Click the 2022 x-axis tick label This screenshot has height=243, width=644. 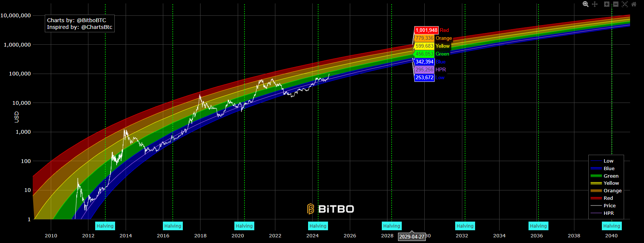pyautogui.click(x=275, y=236)
